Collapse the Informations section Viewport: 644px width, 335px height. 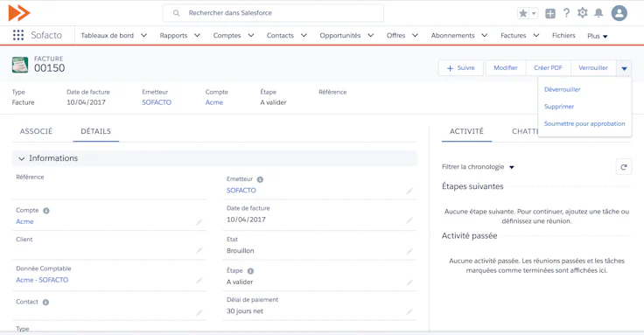click(x=21, y=158)
